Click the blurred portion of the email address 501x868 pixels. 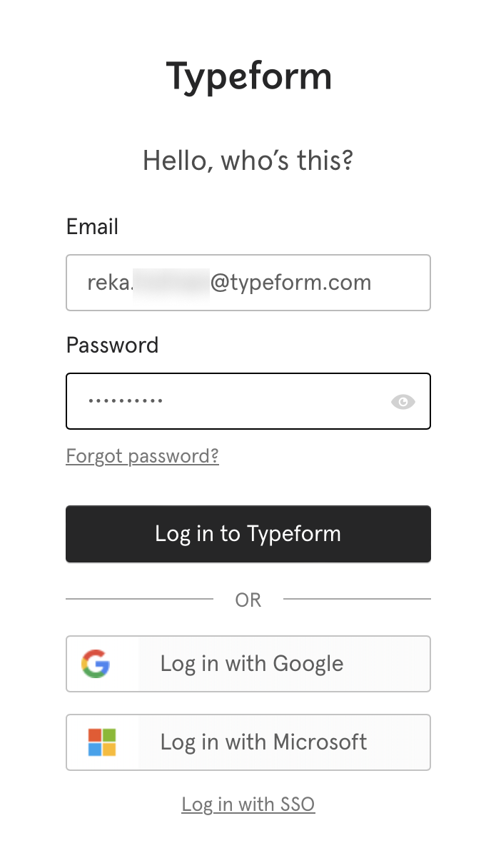coord(171,283)
